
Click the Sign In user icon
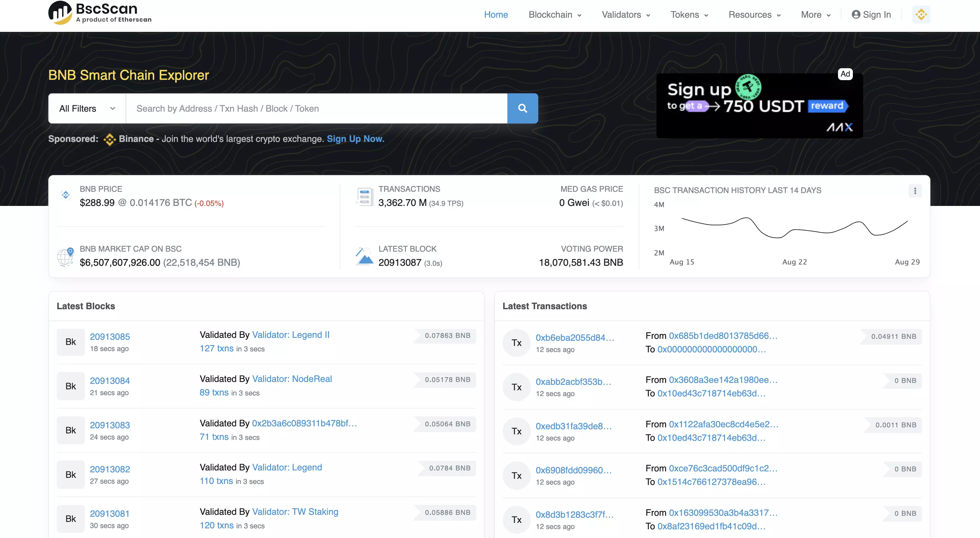click(x=856, y=14)
